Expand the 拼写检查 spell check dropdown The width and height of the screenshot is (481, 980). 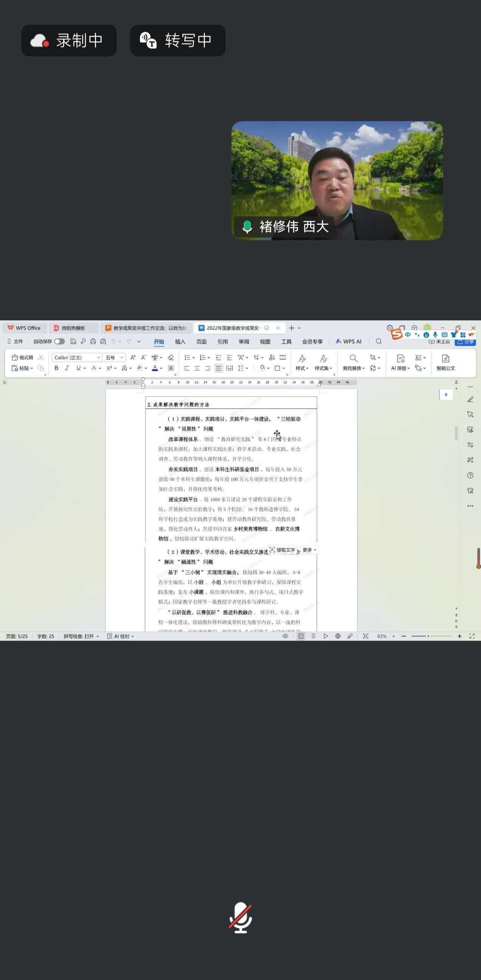click(98, 636)
